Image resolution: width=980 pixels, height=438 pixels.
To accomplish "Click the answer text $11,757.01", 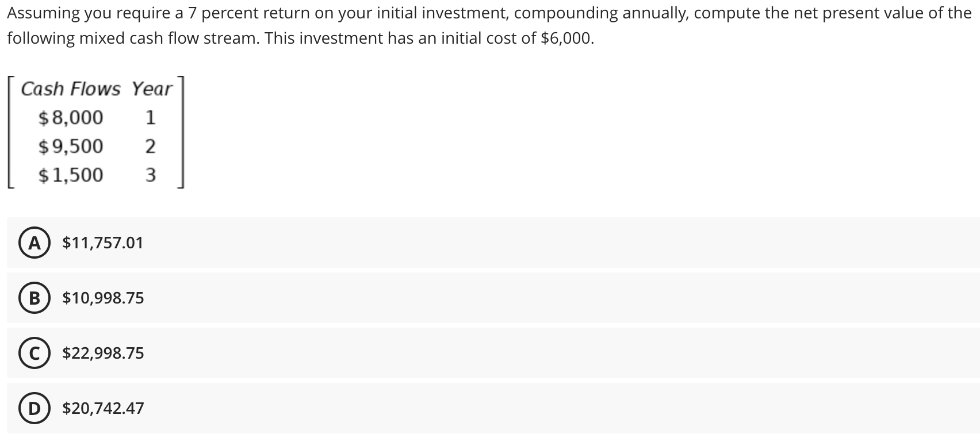I will 102,243.
